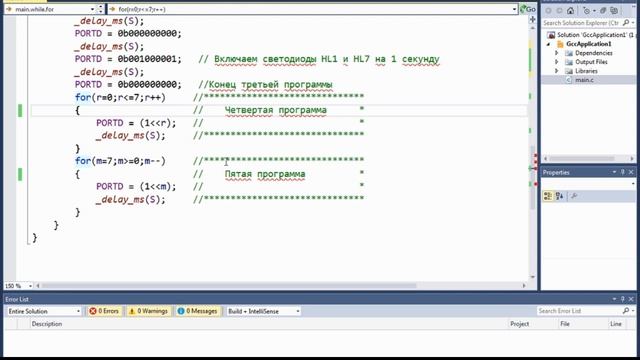Click the Search Error List field
The image size is (640, 360).
[578, 311]
